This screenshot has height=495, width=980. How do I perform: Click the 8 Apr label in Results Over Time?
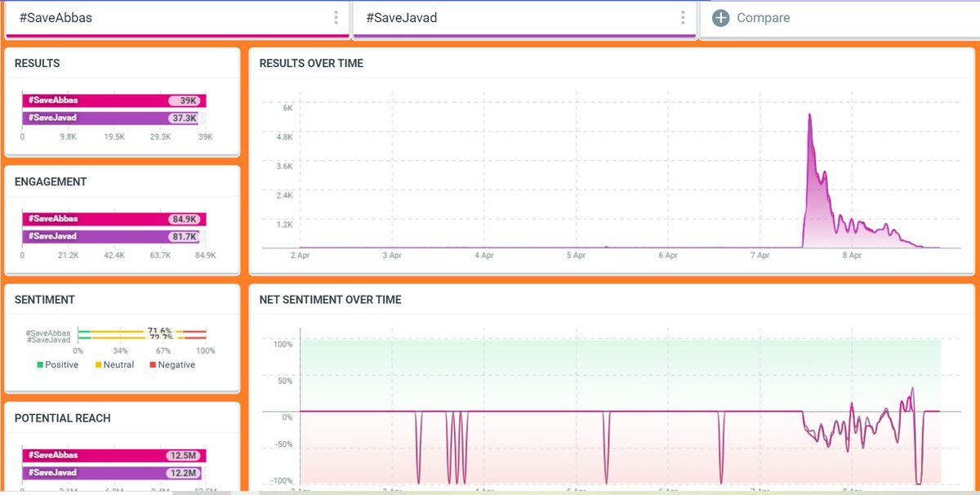click(852, 256)
